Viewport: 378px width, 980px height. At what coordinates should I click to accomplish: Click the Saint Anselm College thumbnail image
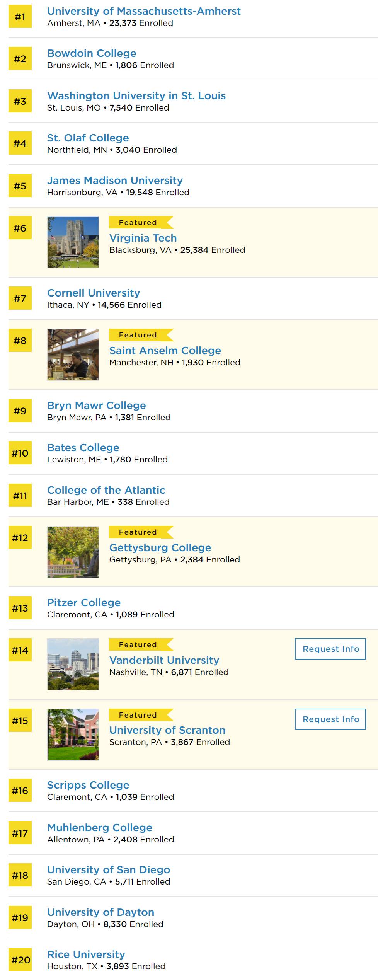(73, 355)
